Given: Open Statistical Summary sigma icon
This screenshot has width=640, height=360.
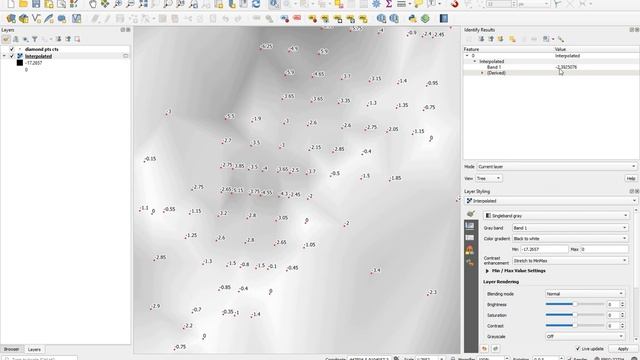Looking at the screenshot, I should [x=389, y=4].
